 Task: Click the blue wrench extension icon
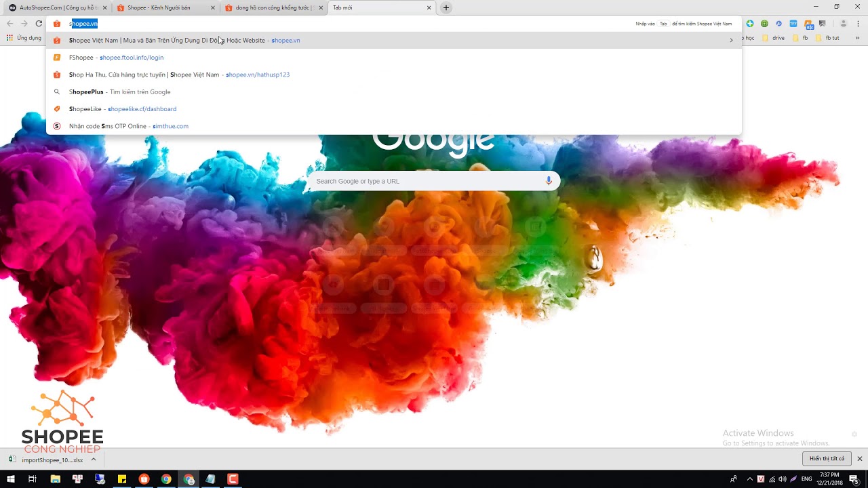tap(778, 24)
